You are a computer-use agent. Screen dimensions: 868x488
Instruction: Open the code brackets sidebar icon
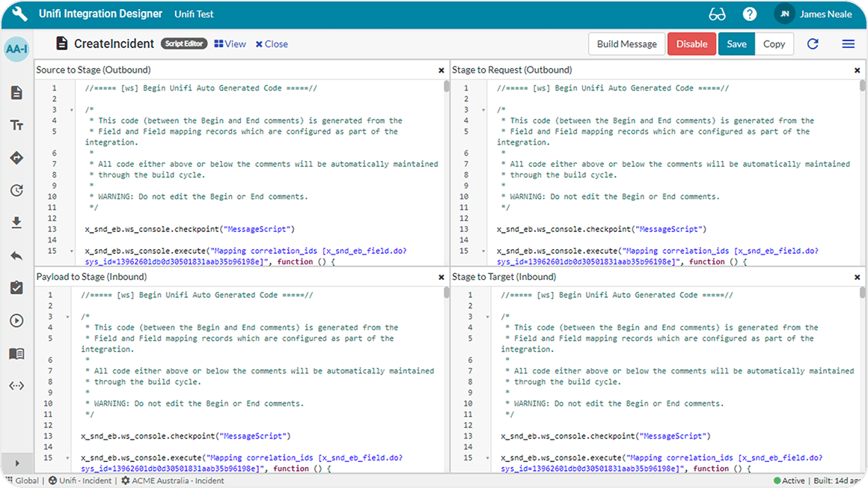click(16, 385)
